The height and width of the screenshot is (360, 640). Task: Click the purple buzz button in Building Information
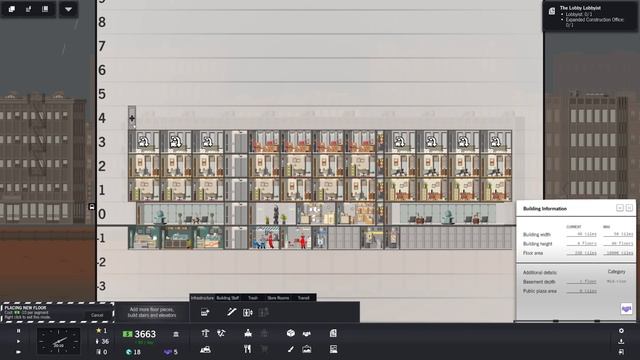click(627, 309)
